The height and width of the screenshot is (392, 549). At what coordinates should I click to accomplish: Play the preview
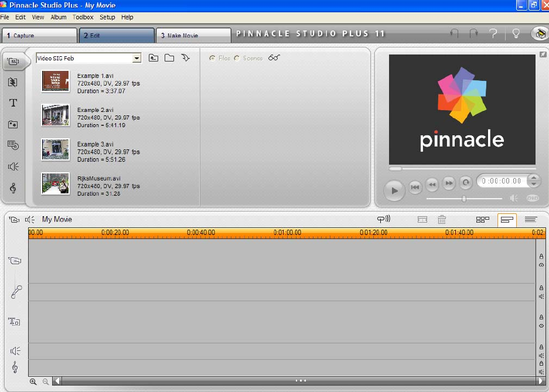pyautogui.click(x=394, y=190)
